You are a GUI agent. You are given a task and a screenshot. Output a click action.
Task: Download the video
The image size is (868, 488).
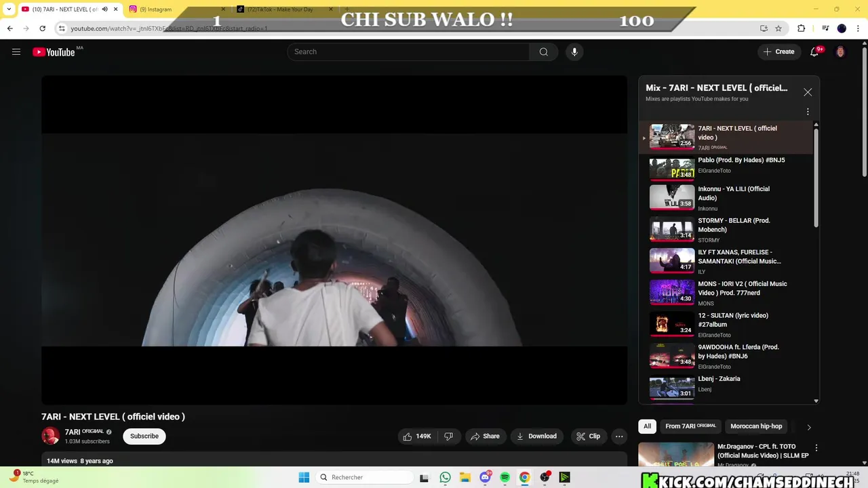(x=536, y=436)
